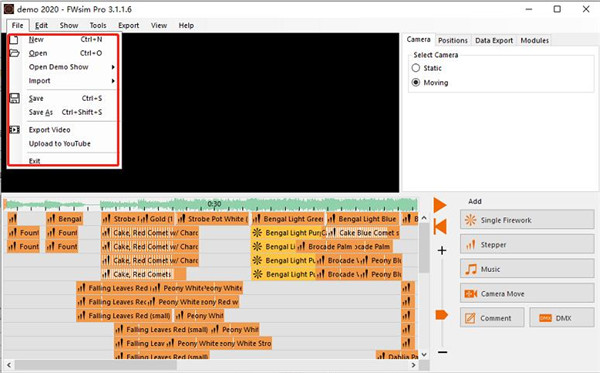The image size is (600, 373).
Task: Select the Moving camera radio button
Action: click(416, 83)
